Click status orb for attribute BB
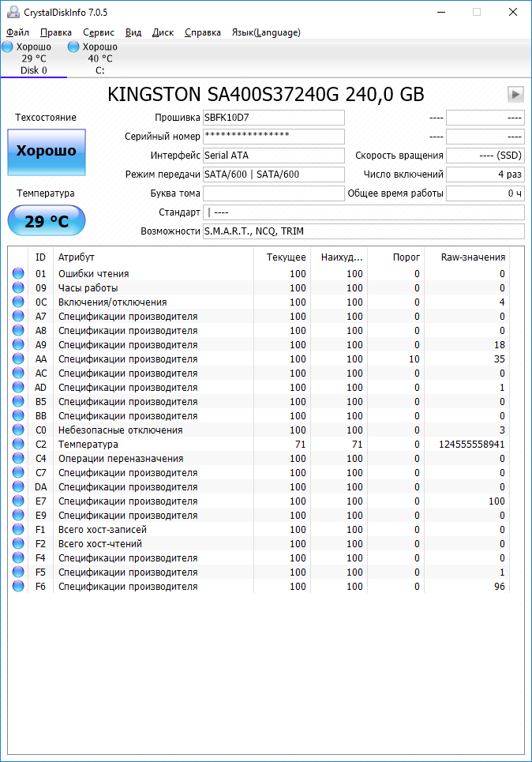Image resolution: width=532 pixels, height=762 pixels. [18, 415]
